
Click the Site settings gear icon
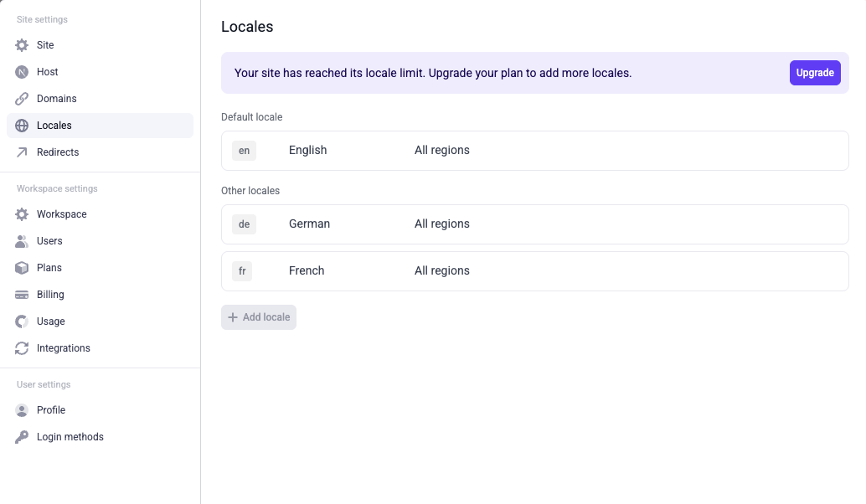(21, 44)
